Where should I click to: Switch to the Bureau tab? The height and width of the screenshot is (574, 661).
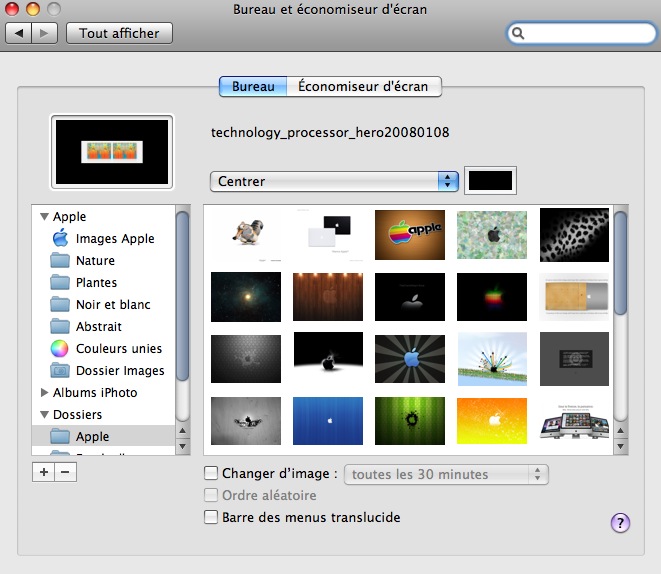click(253, 86)
